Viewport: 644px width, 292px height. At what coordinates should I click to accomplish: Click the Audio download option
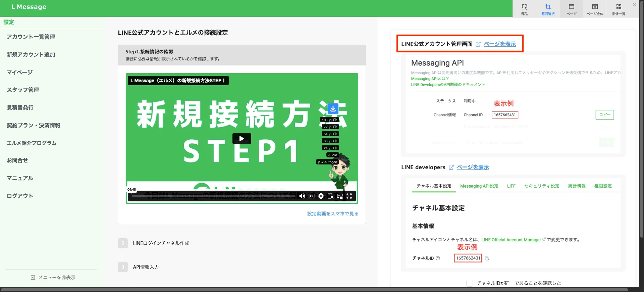click(332, 155)
